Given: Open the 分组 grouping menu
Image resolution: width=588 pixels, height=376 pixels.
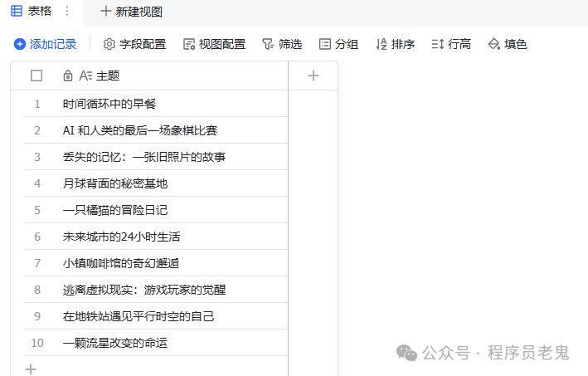Looking at the screenshot, I should [x=338, y=44].
